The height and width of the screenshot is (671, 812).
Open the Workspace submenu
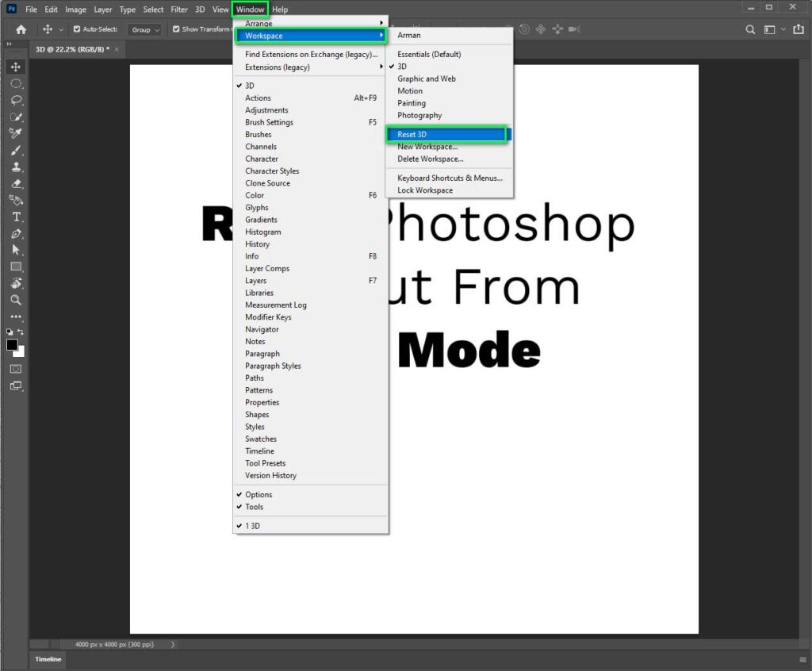point(310,36)
